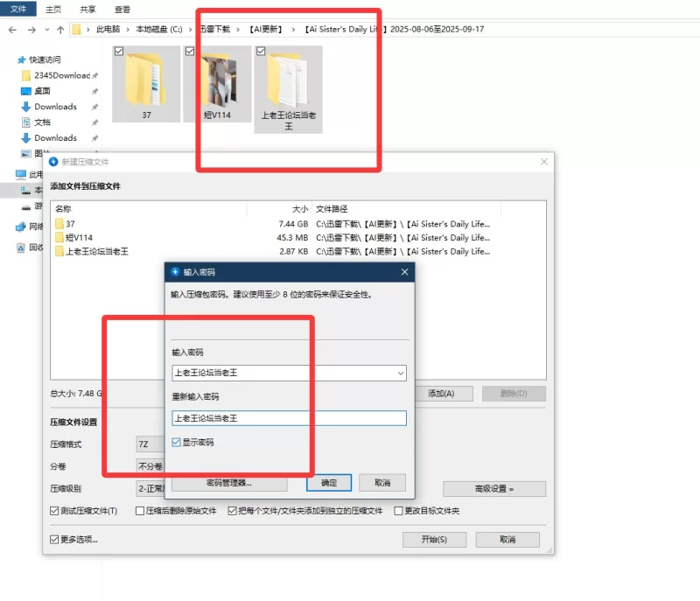Screen dimensions: 700x601
Task: Click 确定 in the password dialog
Action: tap(329, 483)
